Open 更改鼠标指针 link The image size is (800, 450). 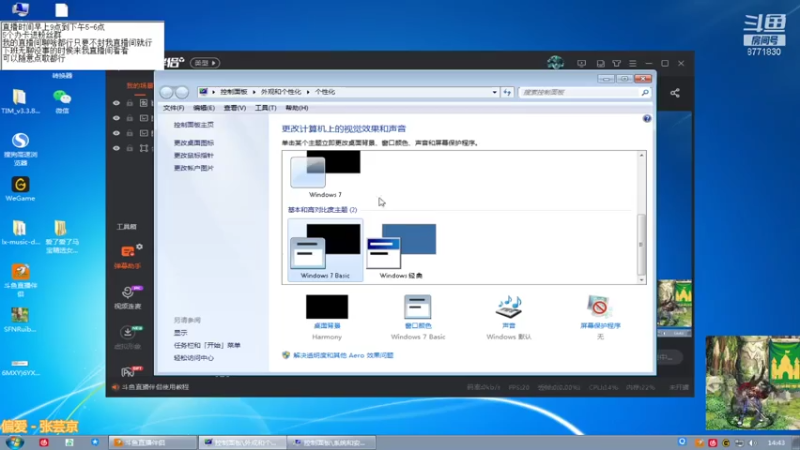pyautogui.click(x=193, y=155)
